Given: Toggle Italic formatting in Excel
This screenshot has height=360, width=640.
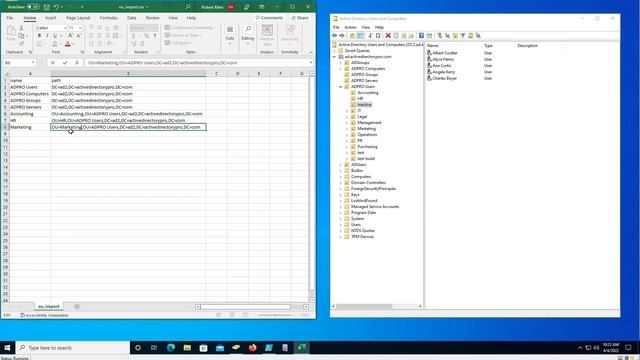Looking at the screenshot, I should (x=47, y=36).
